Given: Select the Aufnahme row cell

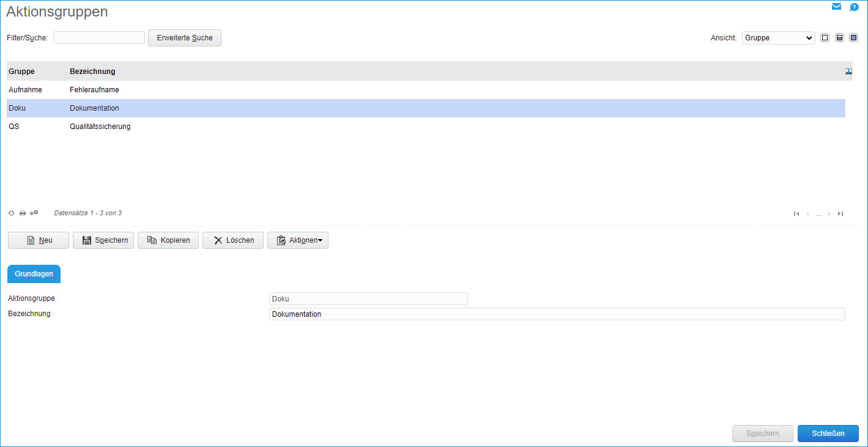Looking at the screenshot, I should tap(25, 90).
